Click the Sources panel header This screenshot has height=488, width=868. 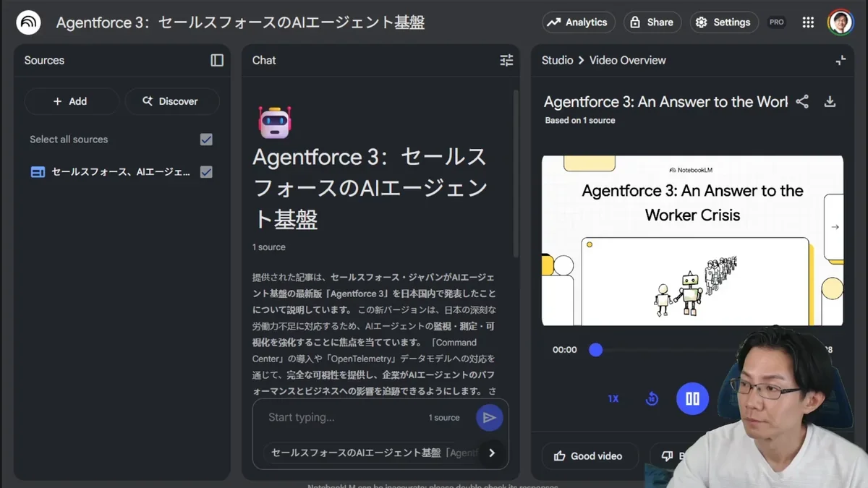(44, 61)
